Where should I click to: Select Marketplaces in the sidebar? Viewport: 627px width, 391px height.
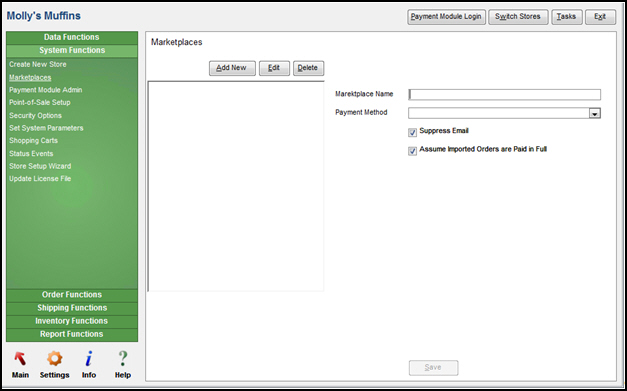[x=30, y=78]
